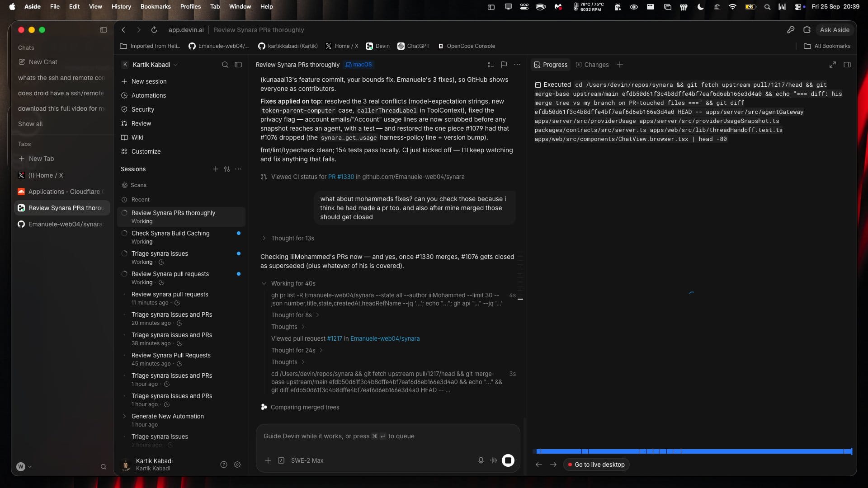Image resolution: width=868 pixels, height=488 pixels.
Task: Open the session header more options
Action: [x=517, y=65]
